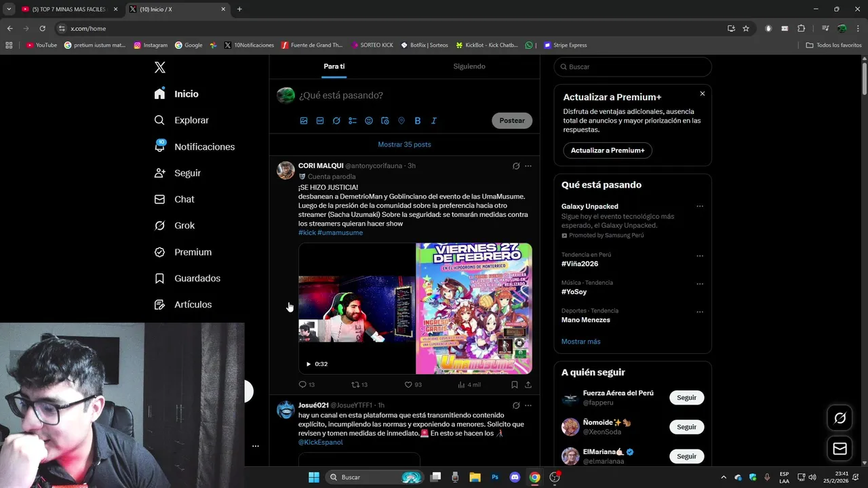Screen dimensions: 868x488
Task: Reply to CORI MALQUI post
Action: 307,384
